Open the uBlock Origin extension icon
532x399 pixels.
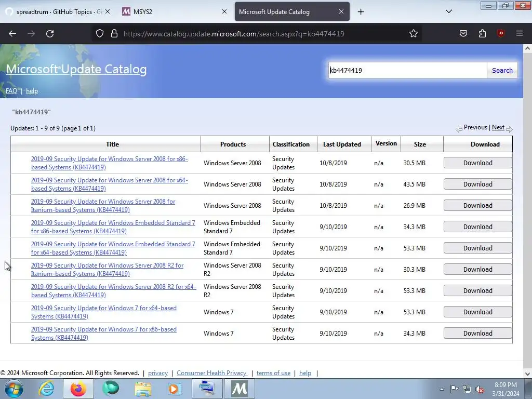click(x=500, y=33)
